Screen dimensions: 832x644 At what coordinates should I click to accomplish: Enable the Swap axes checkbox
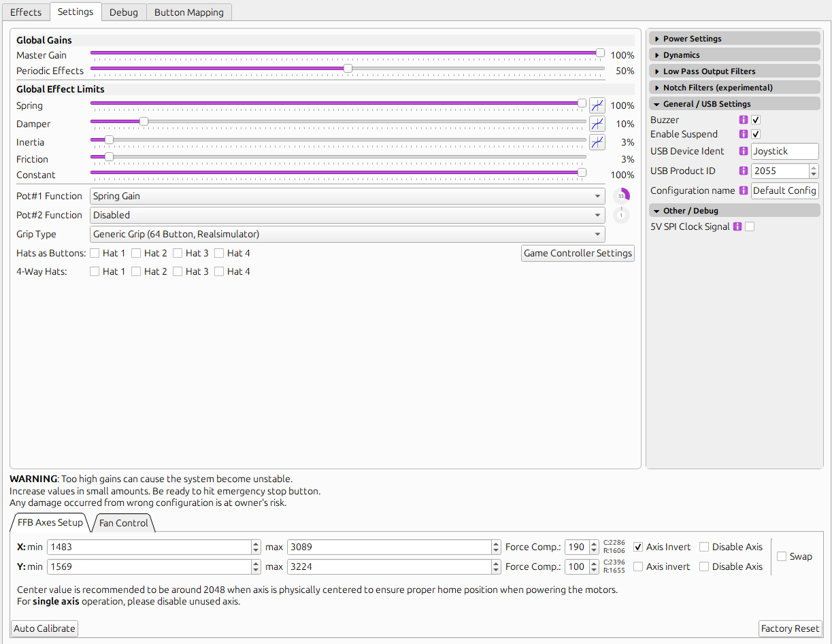[782, 556]
